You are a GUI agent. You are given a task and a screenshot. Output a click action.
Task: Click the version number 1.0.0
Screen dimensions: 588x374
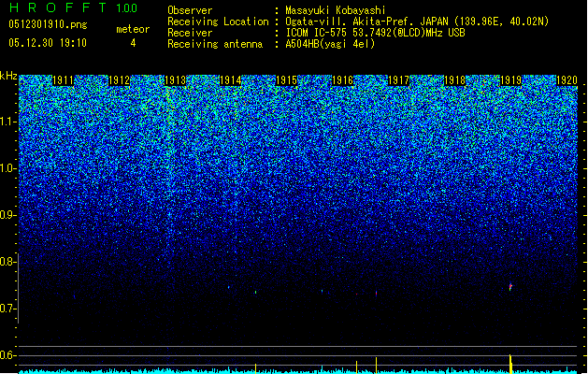[126, 8]
